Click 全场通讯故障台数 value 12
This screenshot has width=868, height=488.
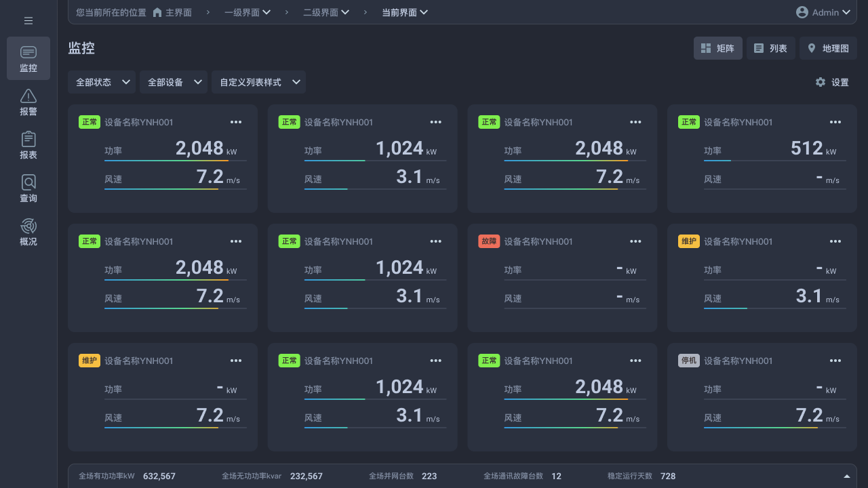[556, 476]
